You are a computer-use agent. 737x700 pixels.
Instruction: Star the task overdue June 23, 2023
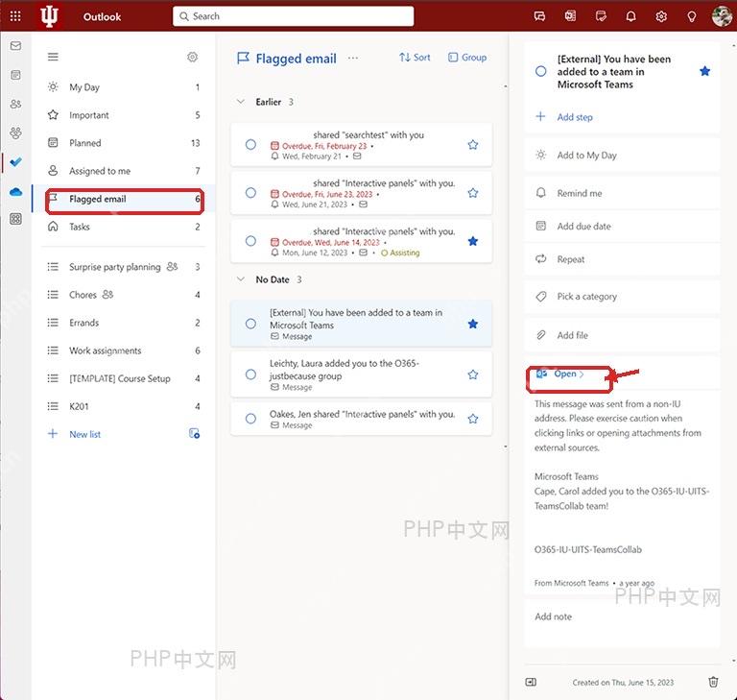click(473, 193)
